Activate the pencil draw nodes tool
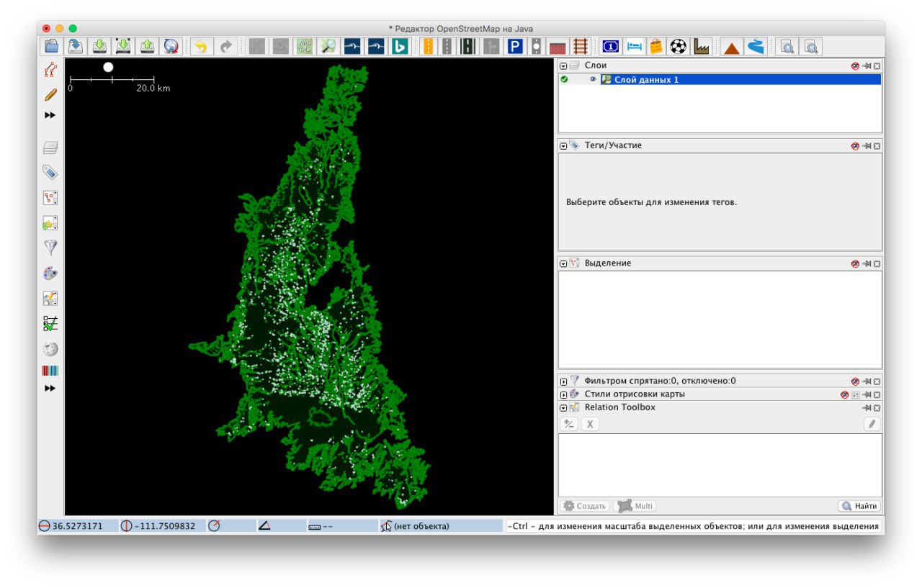This screenshot has height=588, width=922. tap(50, 94)
